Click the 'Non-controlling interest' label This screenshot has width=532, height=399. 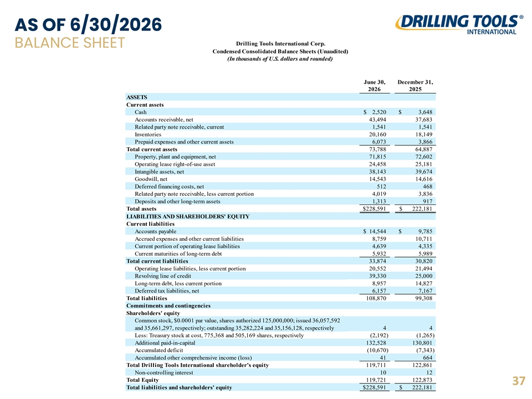click(x=164, y=373)
